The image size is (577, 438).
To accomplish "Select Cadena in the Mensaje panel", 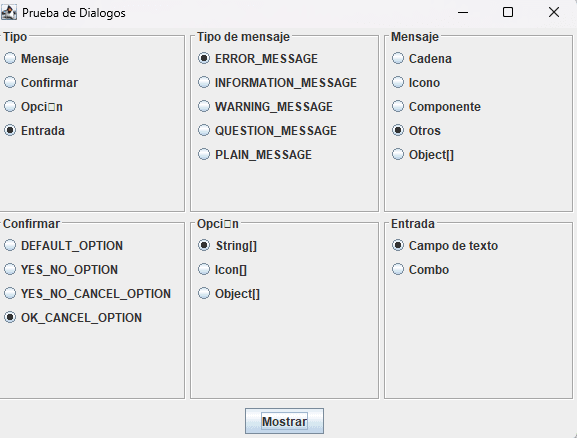I will [422, 59].
